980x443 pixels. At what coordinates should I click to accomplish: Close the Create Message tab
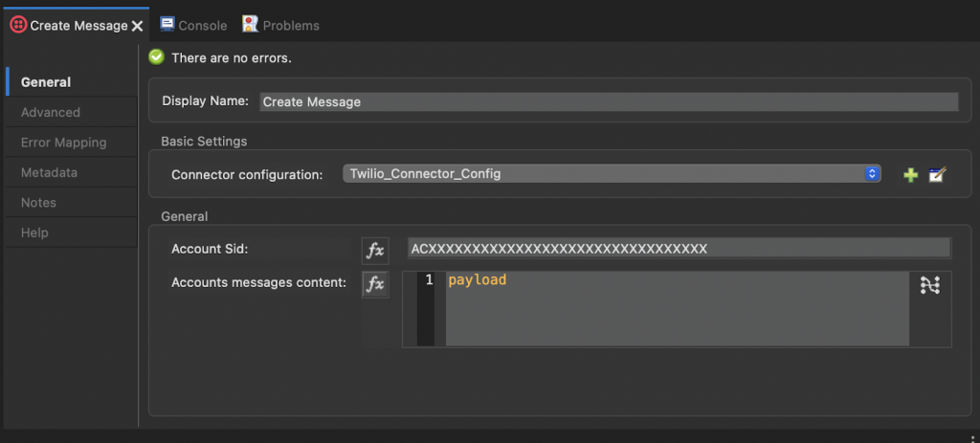(x=138, y=26)
